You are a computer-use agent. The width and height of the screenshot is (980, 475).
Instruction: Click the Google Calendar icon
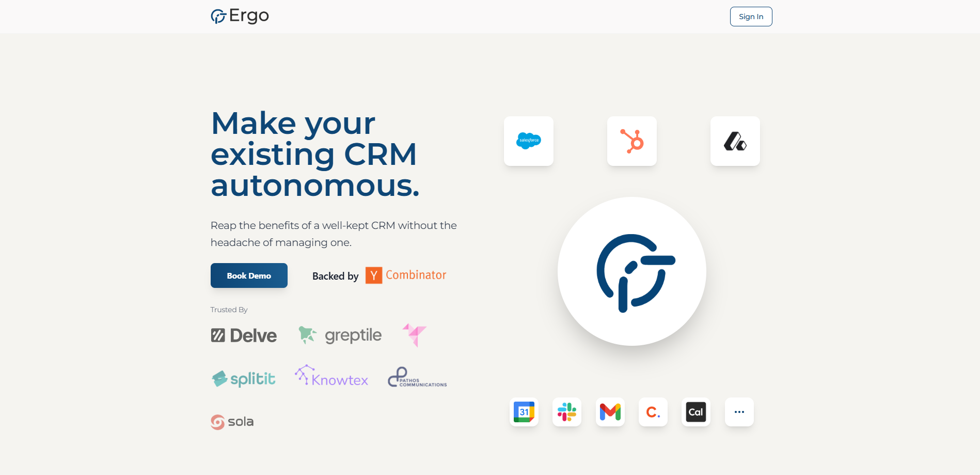(524, 412)
